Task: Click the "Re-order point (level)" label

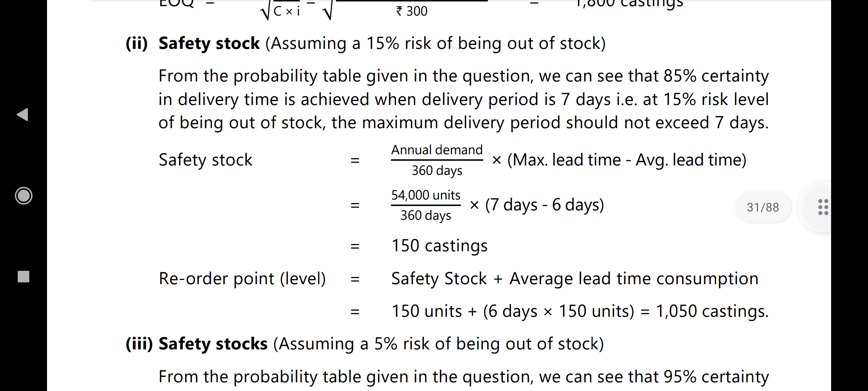Action: pos(242,279)
